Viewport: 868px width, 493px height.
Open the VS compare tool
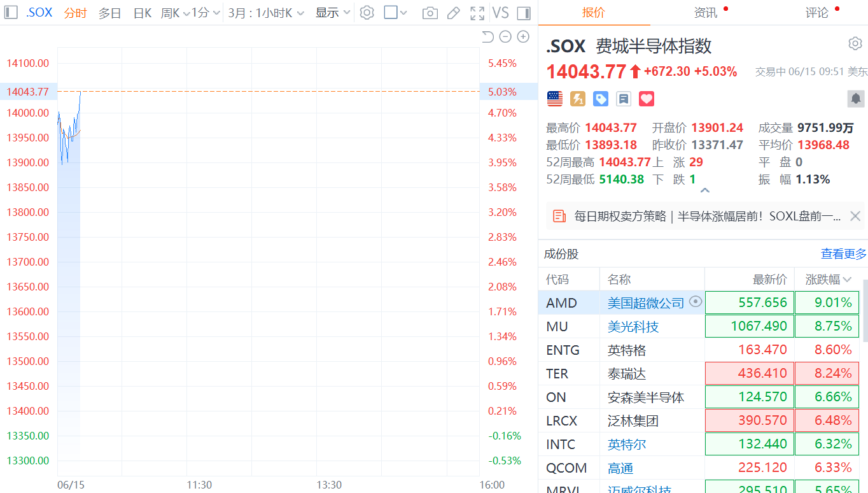tap(501, 13)
